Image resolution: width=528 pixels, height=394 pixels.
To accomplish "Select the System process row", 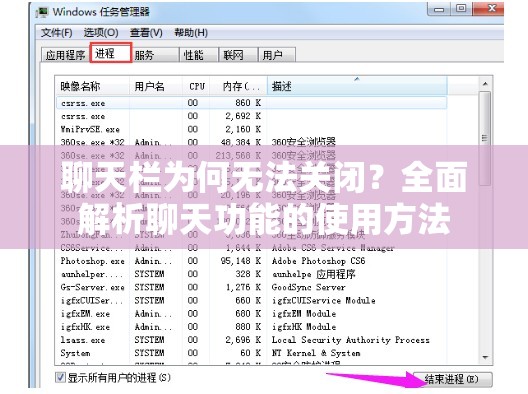I will coord(252,353).
